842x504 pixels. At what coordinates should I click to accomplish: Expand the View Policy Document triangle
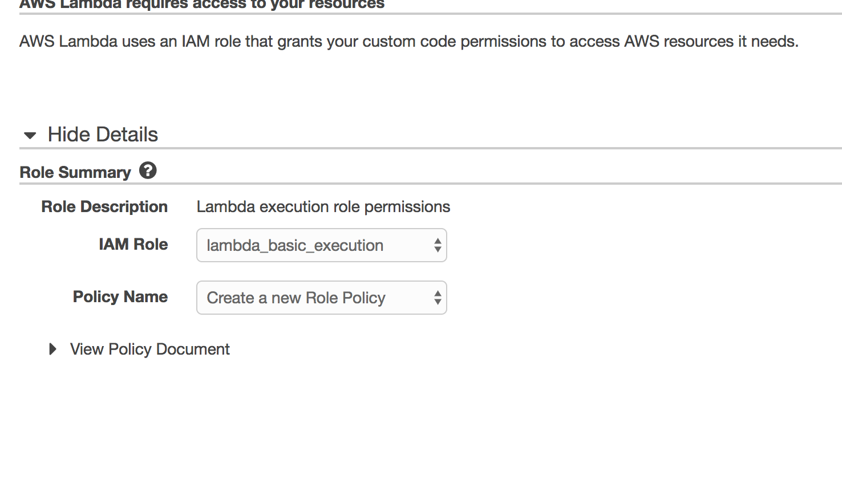pyautogui.click(x=53, y=349)
